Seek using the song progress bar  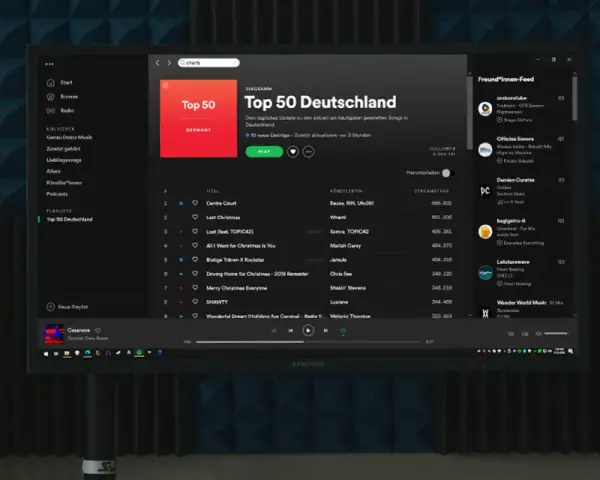pos(308,342)
